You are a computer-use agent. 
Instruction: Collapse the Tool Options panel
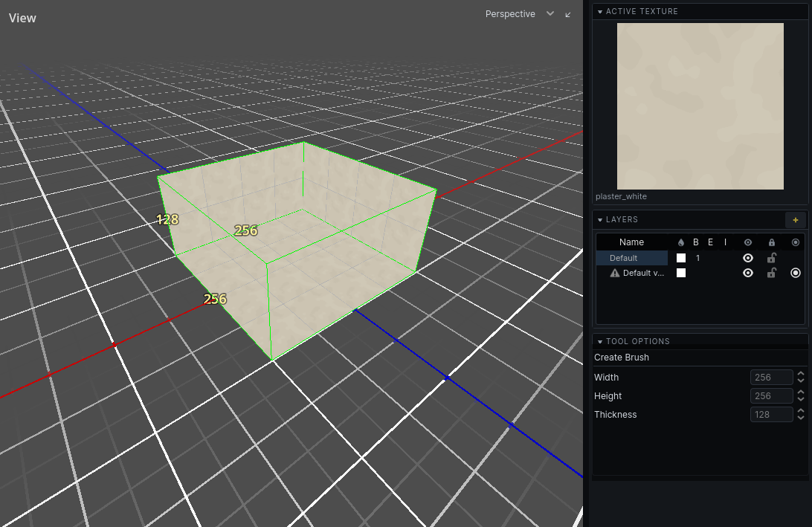point(600,342)
